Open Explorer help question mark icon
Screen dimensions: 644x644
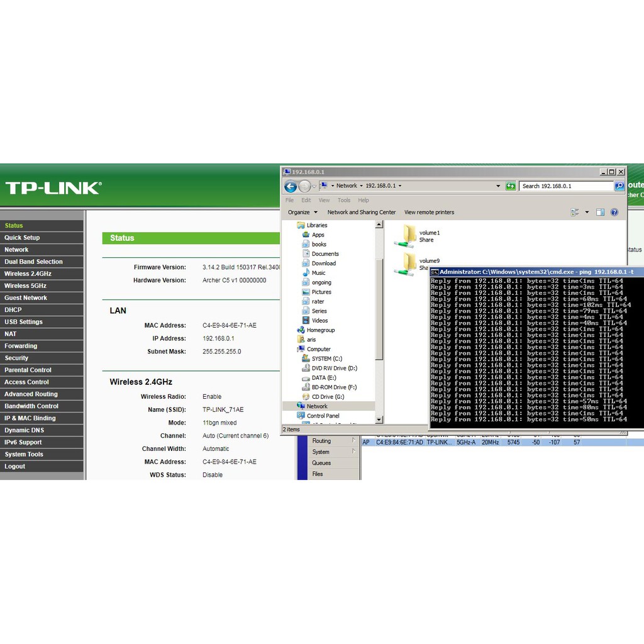pyautogui.click(x=614, y=213)
